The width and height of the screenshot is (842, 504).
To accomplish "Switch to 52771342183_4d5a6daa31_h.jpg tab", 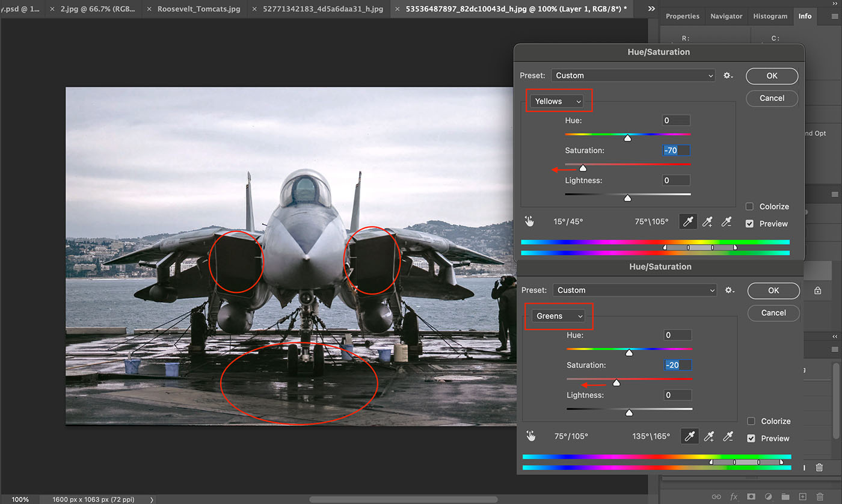I will pos(322,10).
